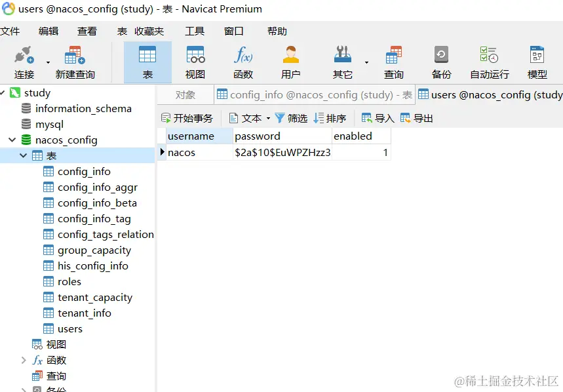Viewport: 563px width, 392px height.
Task: Select the nacos username cell
Action: [x=199, y=152]
